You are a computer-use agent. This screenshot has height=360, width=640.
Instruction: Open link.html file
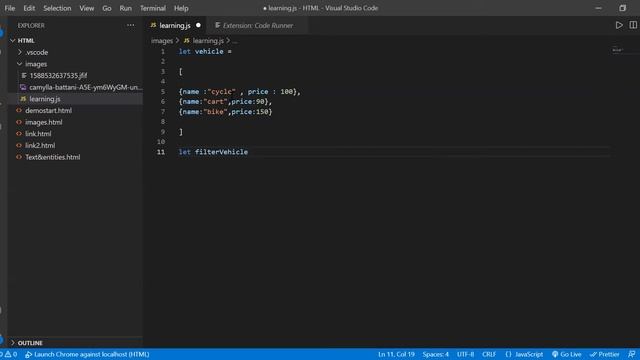click(x=38, y=134)
